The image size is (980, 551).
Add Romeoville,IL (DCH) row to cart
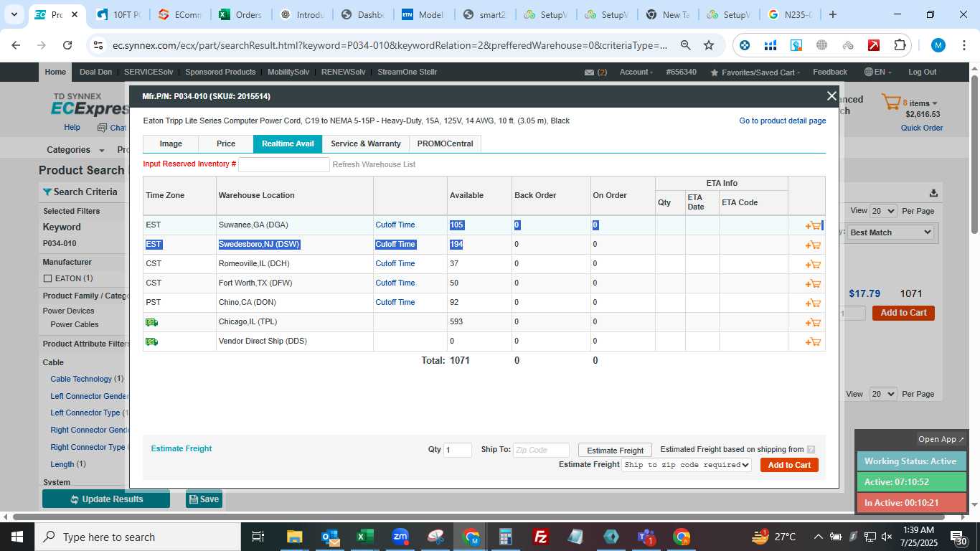tap(813, 264)
